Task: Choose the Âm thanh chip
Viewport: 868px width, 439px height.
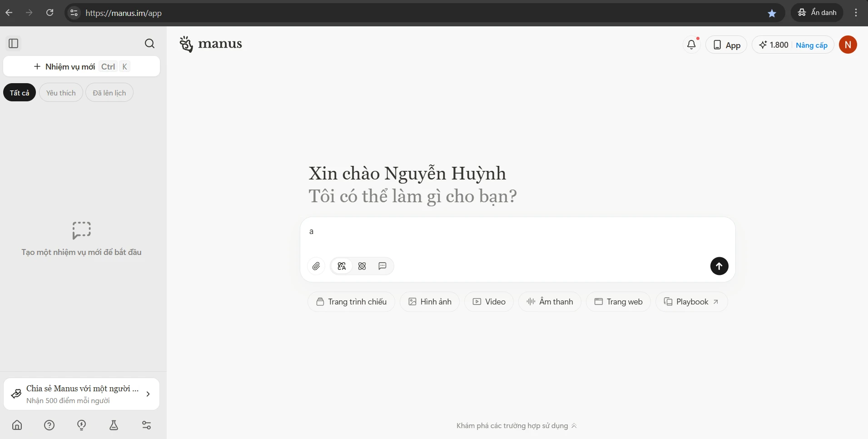Action: pos(550,302)
